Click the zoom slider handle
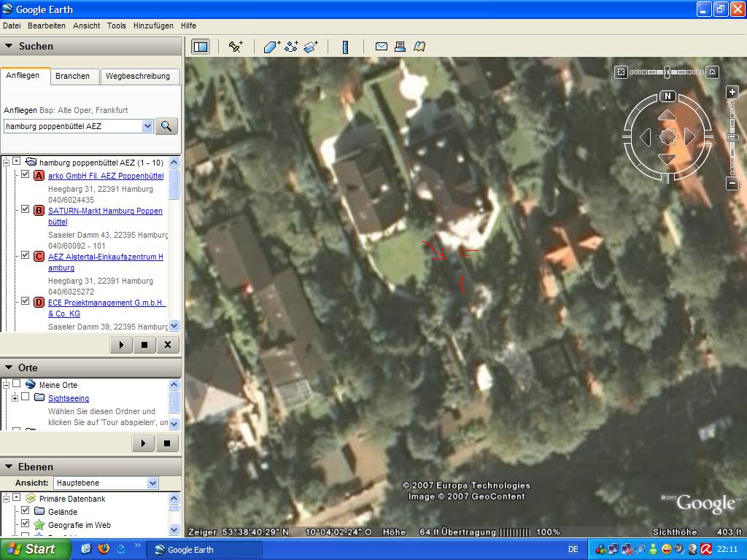The height and width of the screenshot is (560, 747). click(732, 138)
